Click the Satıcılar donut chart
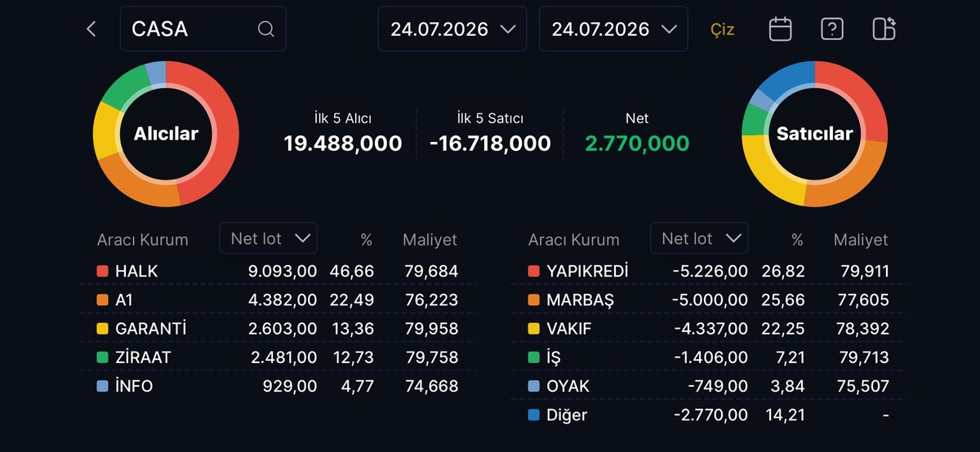This screenshot has width=980, height=452. pos(814,134)
